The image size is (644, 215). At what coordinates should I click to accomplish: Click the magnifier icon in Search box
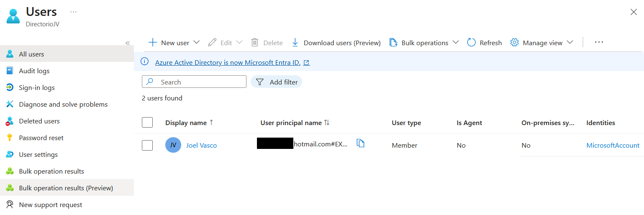pos(150,82)
